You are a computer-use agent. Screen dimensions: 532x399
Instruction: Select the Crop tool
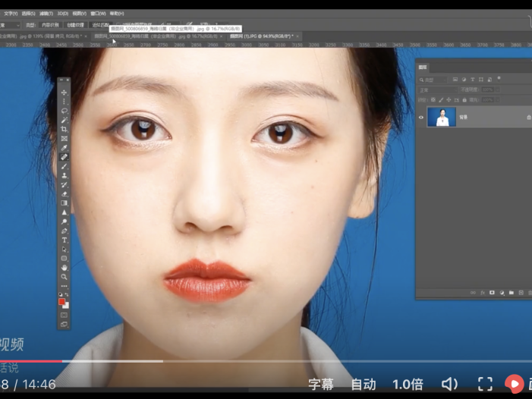pos(64,129)
